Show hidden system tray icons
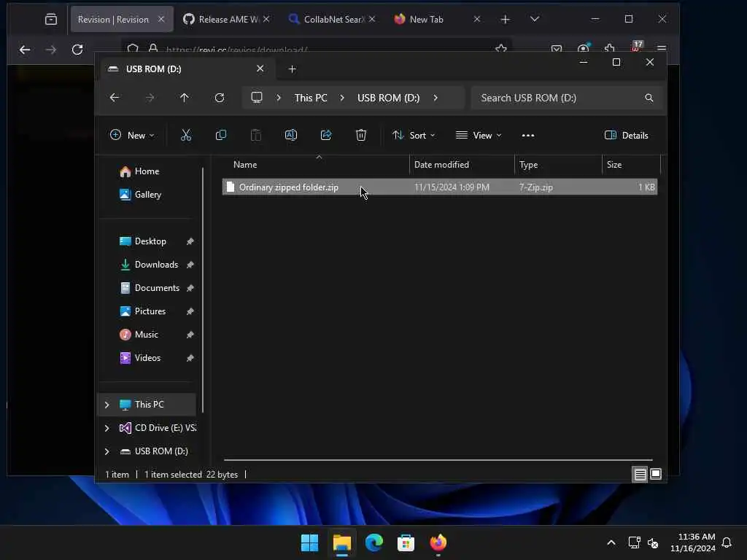This screenshot has height=560, width=747. (x=611, y=542)
